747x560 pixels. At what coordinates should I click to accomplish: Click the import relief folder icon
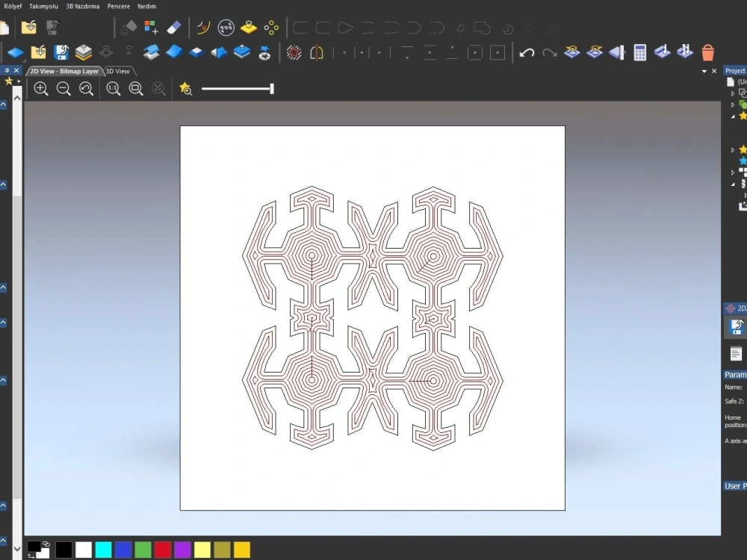(x=39, y=52)
